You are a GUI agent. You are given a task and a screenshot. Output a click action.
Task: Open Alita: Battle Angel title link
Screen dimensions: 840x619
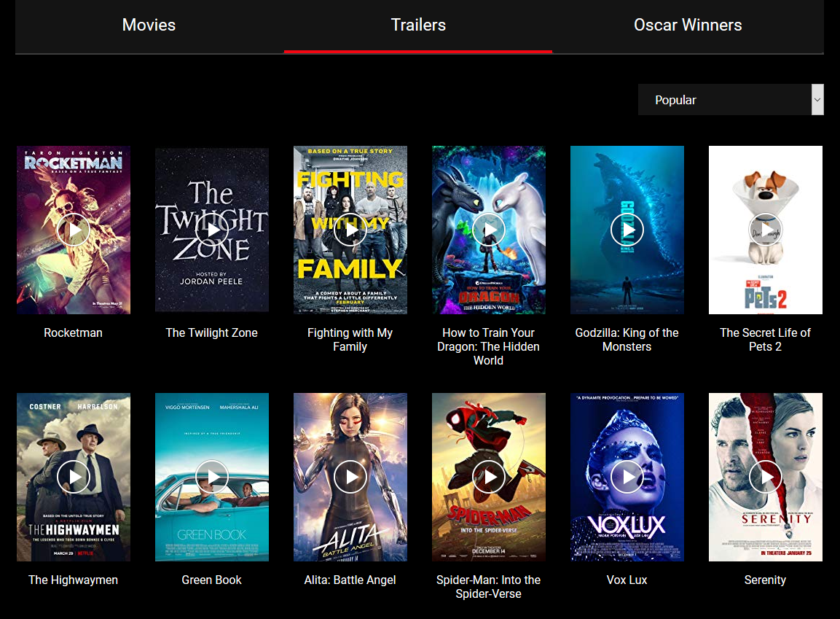(350, 580)
